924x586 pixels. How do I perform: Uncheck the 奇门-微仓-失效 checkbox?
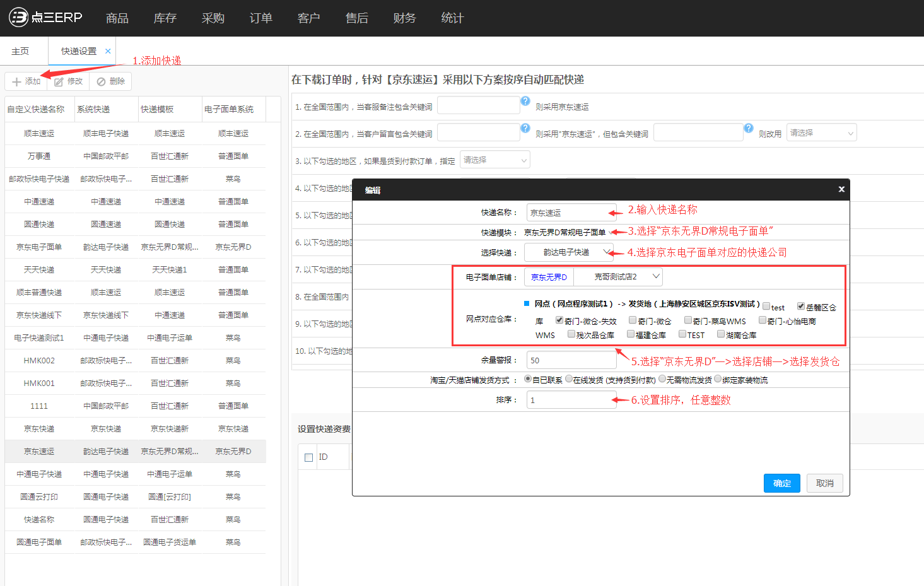coord(559,320)
